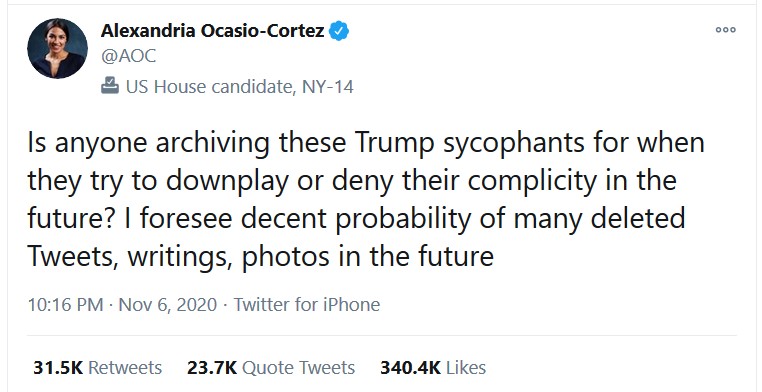Click the word "downplay" in the tweet
This screenshot has width=762, height=392.
click(x=230, y=182)
